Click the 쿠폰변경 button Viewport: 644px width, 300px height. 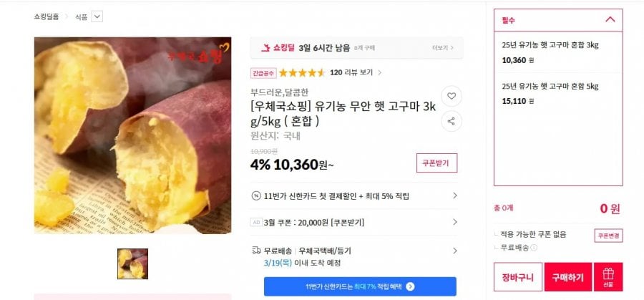(x=609, y=236)
